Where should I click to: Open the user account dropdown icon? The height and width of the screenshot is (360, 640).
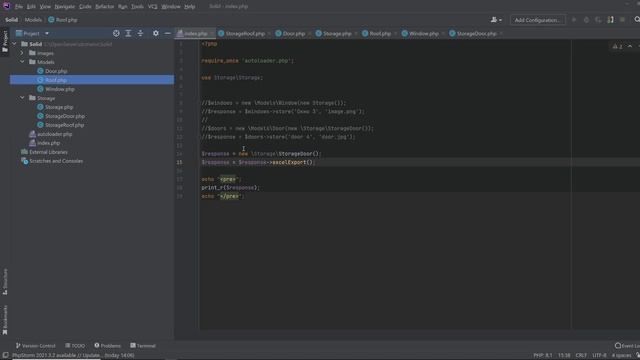pos(496,20)
